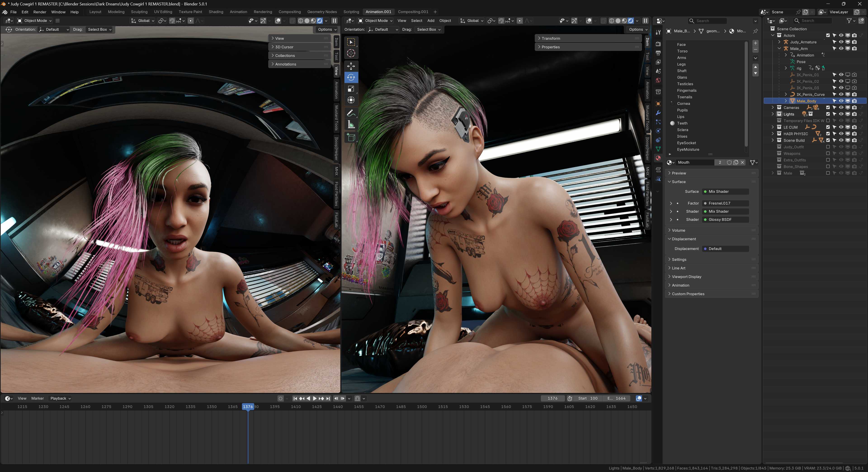The width and height of the screenshot is (868, 472).
Task: Jump to the timeline's first frame
Action: tap(295, 399)
